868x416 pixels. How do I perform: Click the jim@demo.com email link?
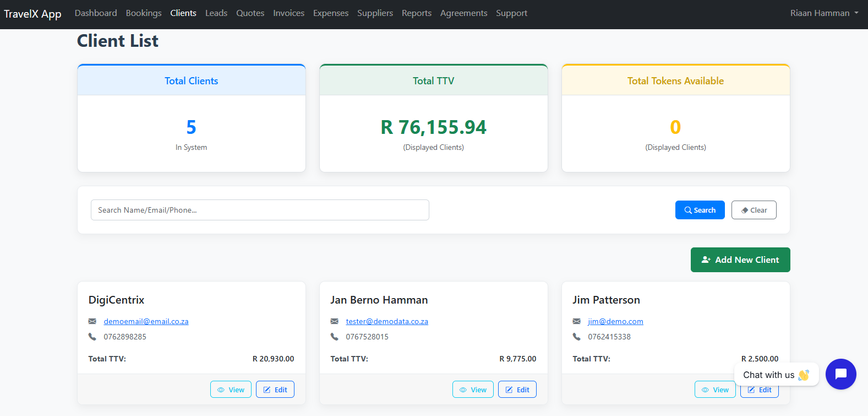(x=615, y=321)
